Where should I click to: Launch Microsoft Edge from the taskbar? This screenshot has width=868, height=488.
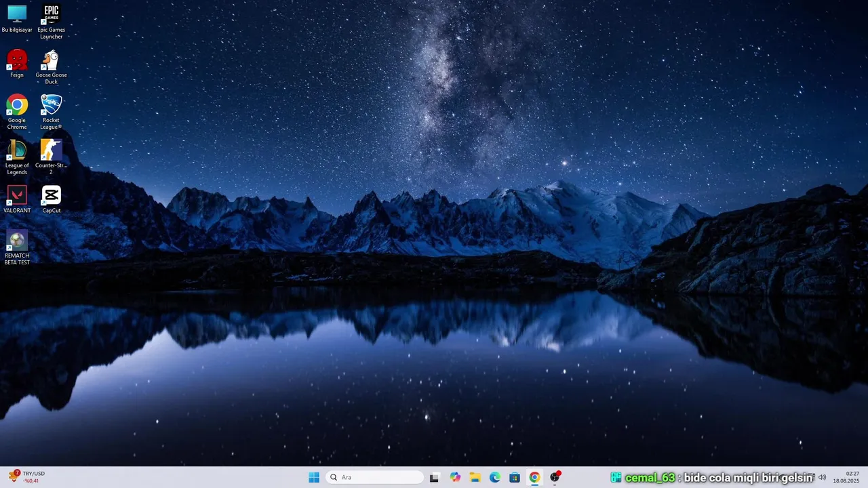[x=495, y=477]
